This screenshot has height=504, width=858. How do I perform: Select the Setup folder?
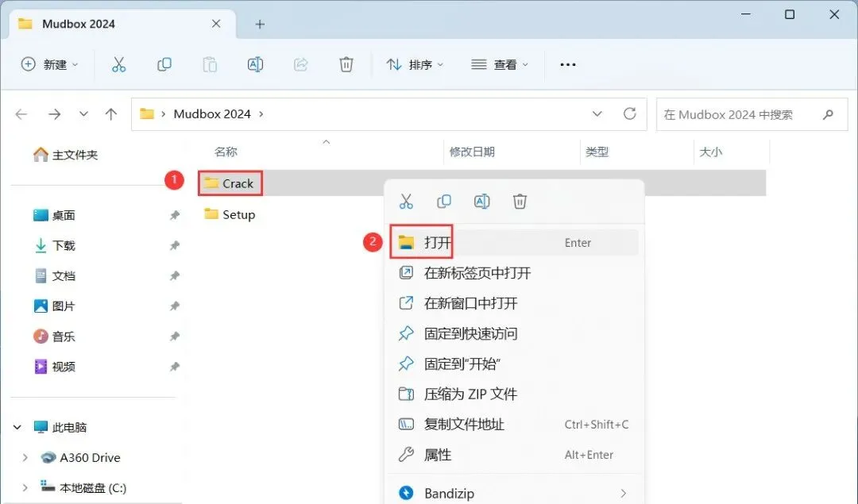[x=230, y=214]
